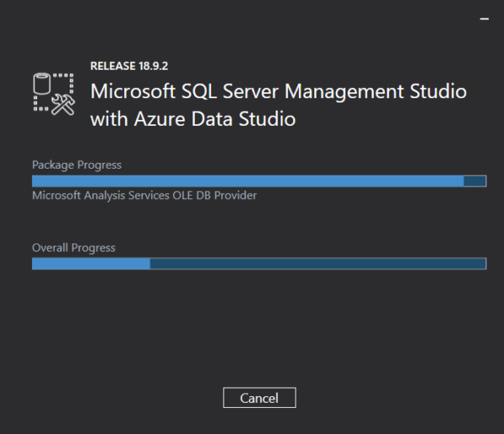This screenshot has height=434, width=504.
Task: Click the Cancel button
Action: tap(259, 397)
